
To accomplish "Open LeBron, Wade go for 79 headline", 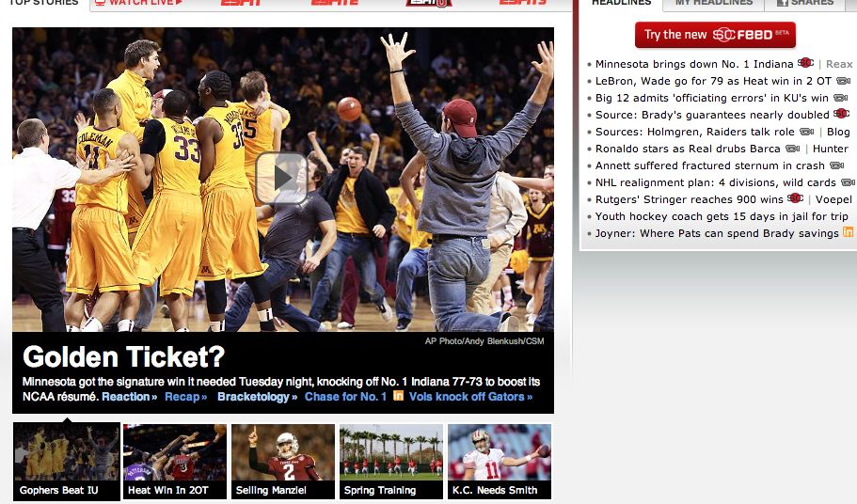I will coord(713,81).
